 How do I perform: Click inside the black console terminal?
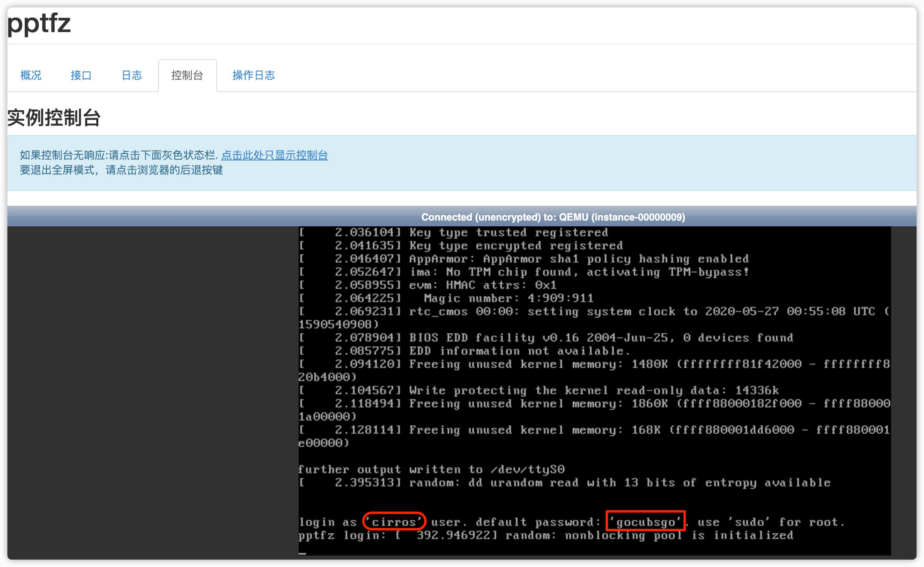[x=594, y=391]
